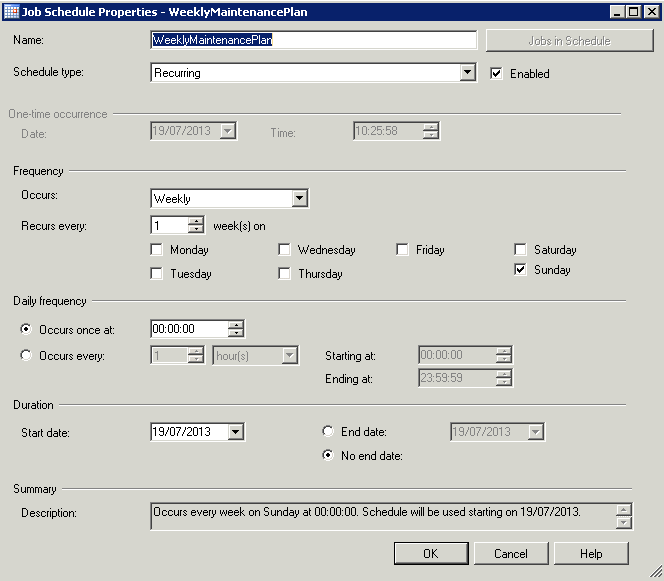Screen dimensions: 664x581
Task: Increase the Starting at time spinner
Action: (x=504, y=351)
